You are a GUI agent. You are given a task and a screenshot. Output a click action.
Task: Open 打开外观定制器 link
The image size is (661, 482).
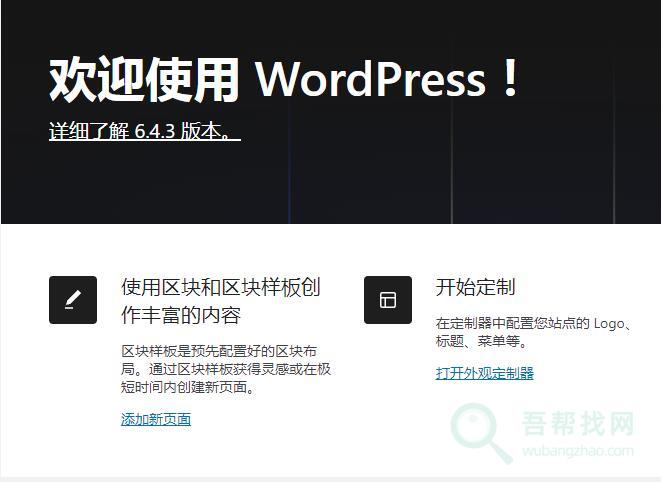(x=485, y=373)
